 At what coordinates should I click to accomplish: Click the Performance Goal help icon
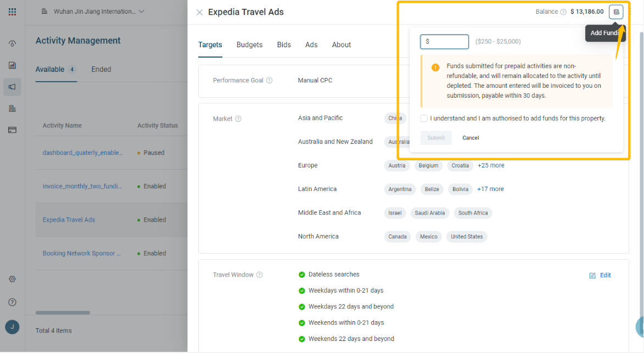coord(270,81)
